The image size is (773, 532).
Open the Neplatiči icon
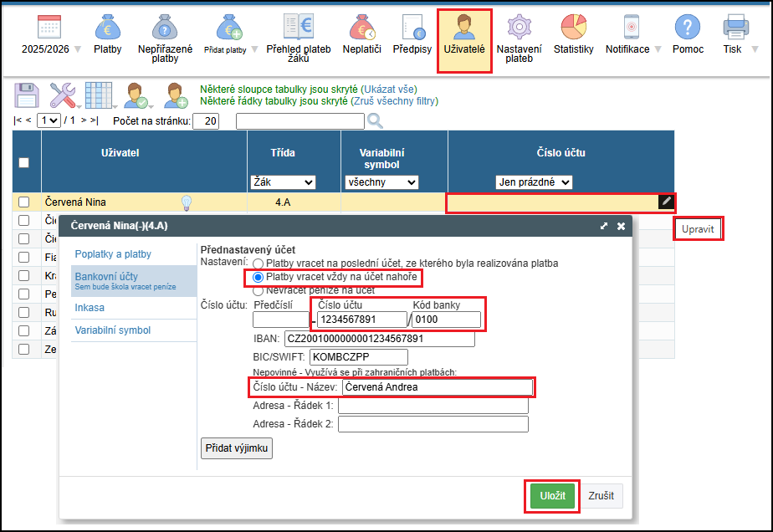(x=361, y=28)
